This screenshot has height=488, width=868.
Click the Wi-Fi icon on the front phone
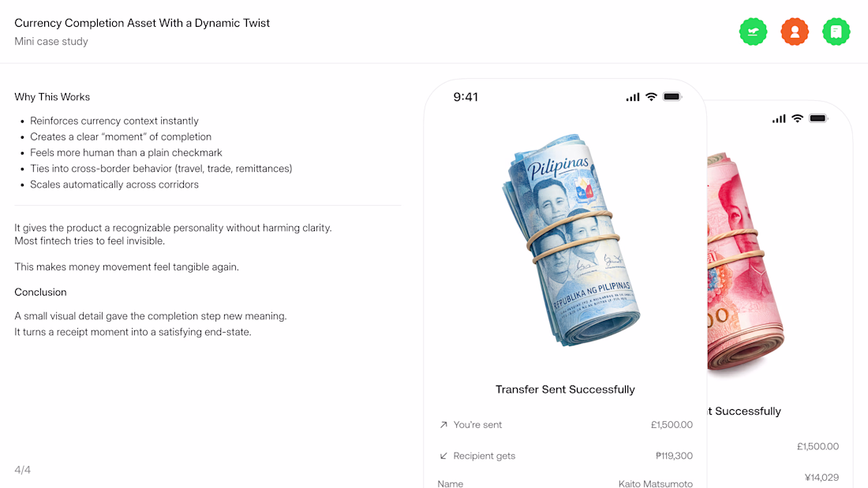[x=652, y=97]
